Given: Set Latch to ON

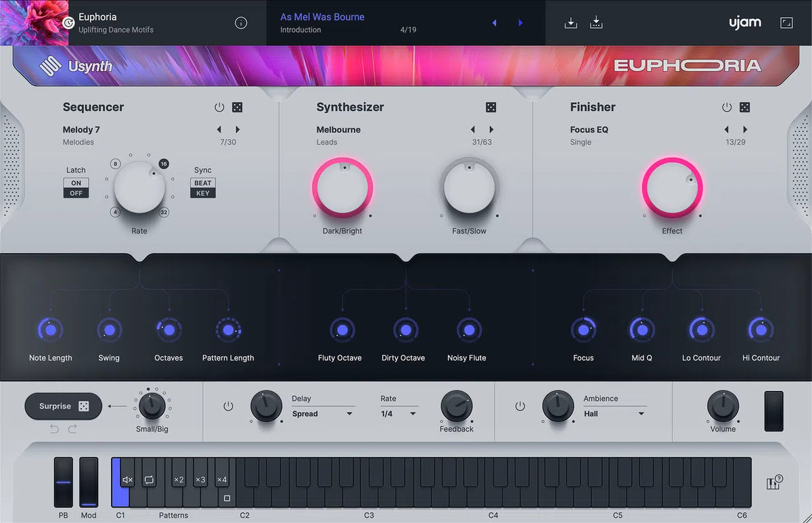Looking at the screenshot, I should pos(76,183).
